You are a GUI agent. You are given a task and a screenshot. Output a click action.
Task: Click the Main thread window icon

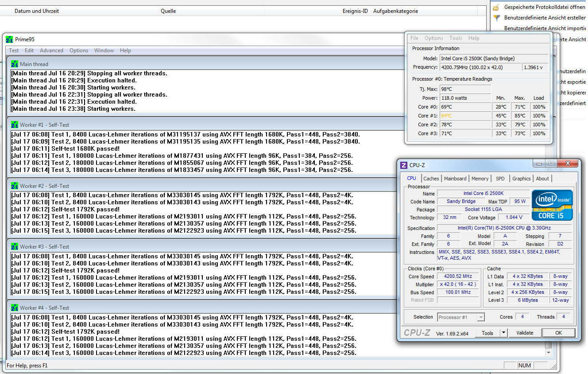click(15, 64)
